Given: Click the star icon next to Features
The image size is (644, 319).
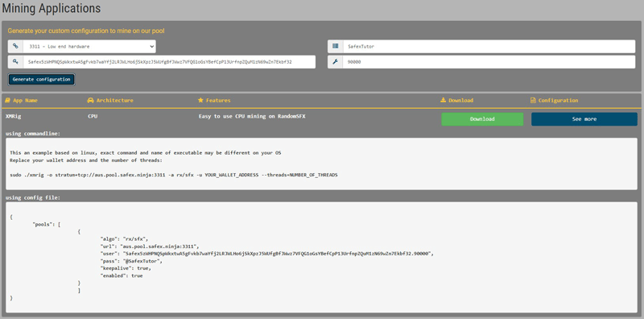Looking at the screenshot, I should tap(200, 101).
